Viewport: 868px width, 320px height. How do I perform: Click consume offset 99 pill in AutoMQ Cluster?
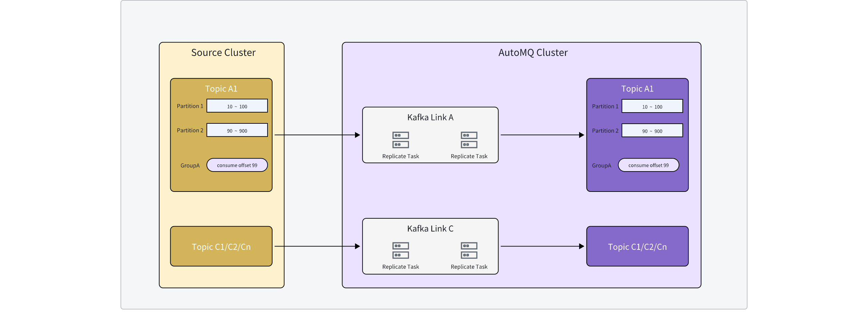click(648, 165)
